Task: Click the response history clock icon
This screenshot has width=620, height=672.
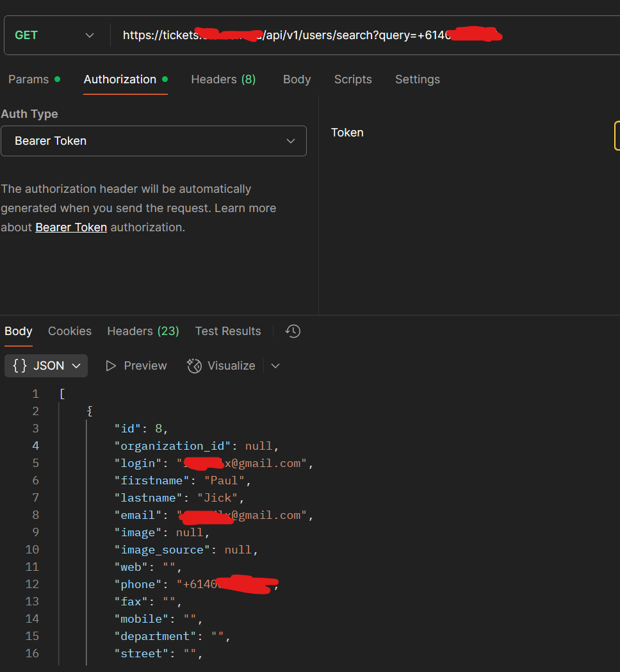Action: click(293, 331)
